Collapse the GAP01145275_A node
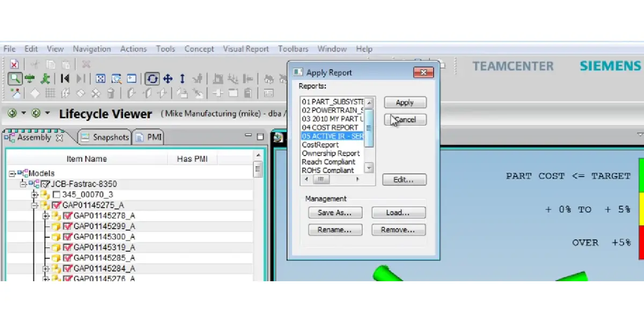The image size is (644, 322). [x=34, y=205]
